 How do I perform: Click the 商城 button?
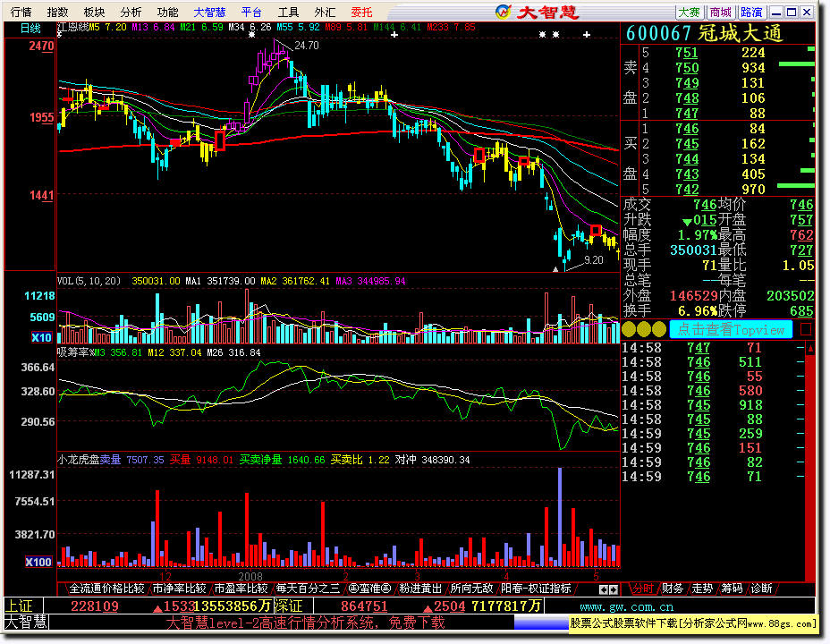(x=720, y=13)
